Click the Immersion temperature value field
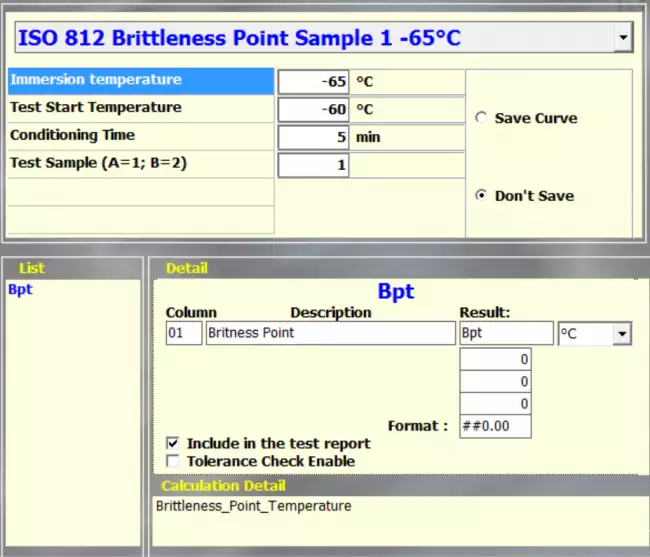Screen dimensions: 650x557 (313, 82)
